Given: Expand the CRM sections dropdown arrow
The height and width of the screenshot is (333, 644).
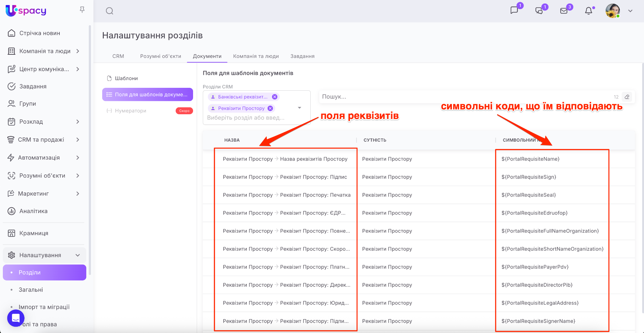Looking at the screenshot, I should coord(300,108).
